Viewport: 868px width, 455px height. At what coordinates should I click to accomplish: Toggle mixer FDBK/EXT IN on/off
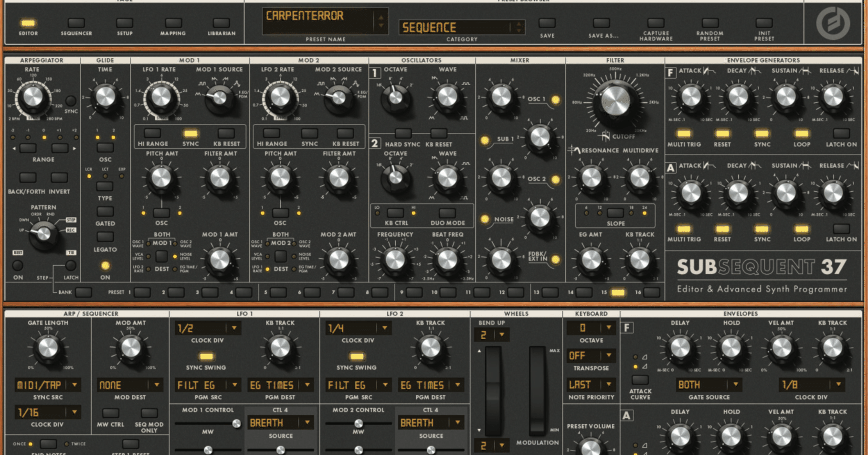pyautogui.click(x=555, y=260)
